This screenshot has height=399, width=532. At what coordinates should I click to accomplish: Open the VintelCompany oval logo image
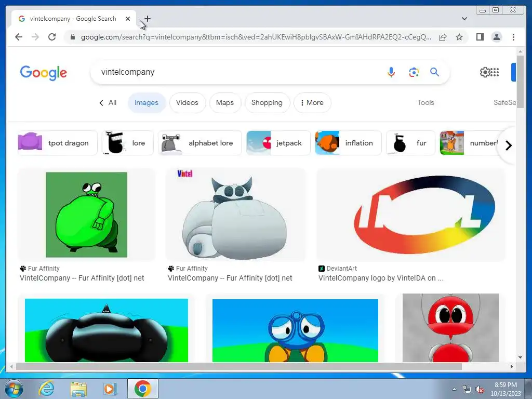(410, 215)
